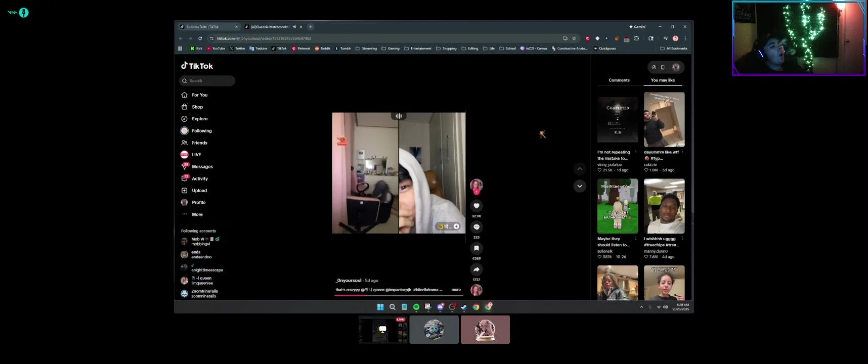Like the video with the heart icon

(x=476, y=206)
